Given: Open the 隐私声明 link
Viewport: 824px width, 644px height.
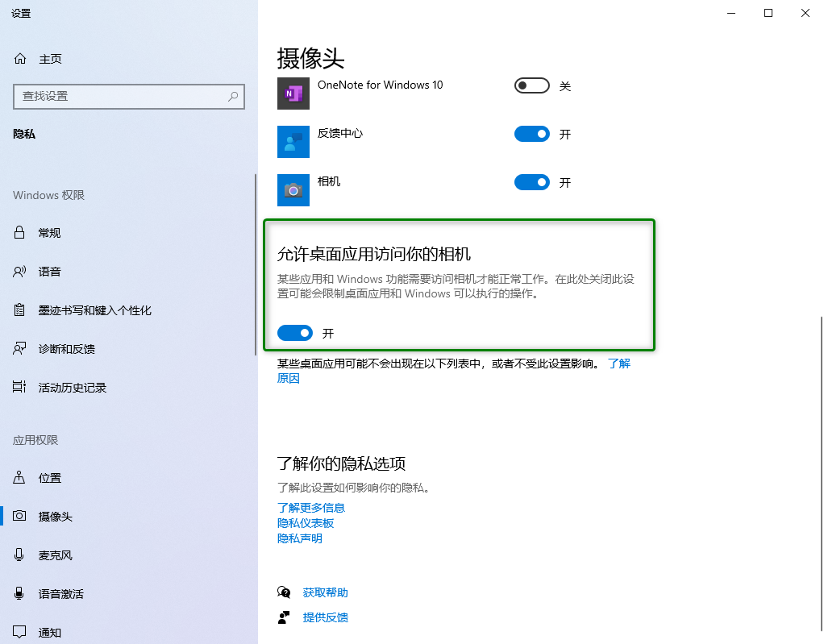Looking at the screenshot, I should coord(300,538).
